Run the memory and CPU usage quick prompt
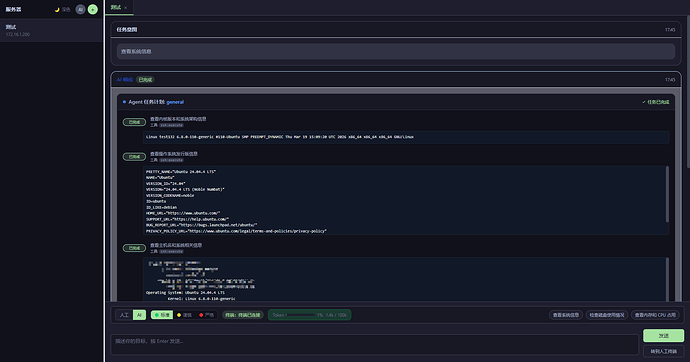The width and height of the screenshot is (690, 362). 655,315
